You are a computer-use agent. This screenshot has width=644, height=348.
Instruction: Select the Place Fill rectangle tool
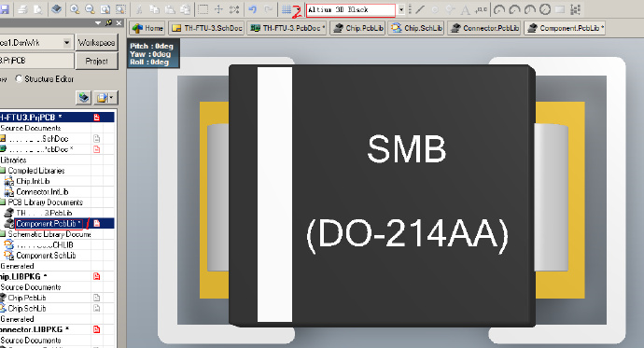(x=560, y=9)
